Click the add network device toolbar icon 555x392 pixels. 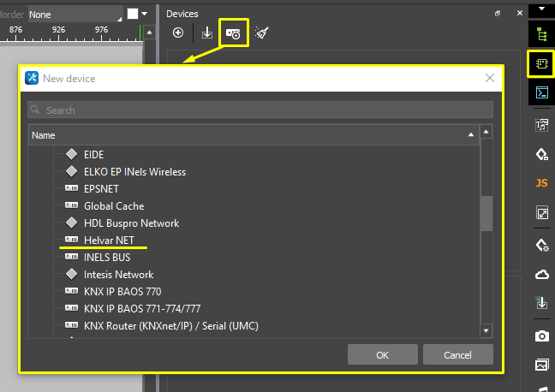click(x=233, y=33)
